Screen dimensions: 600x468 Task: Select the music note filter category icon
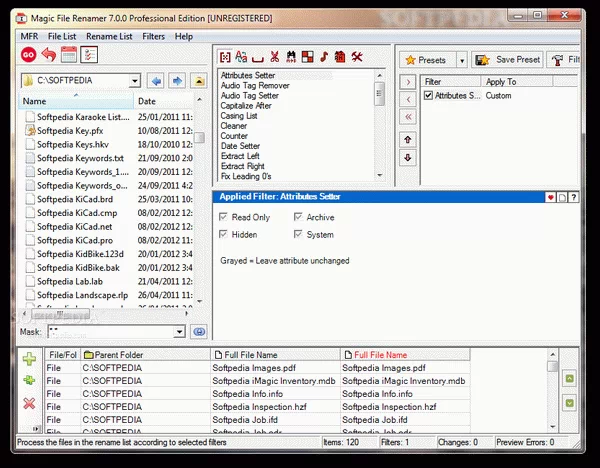coord(324,57)
